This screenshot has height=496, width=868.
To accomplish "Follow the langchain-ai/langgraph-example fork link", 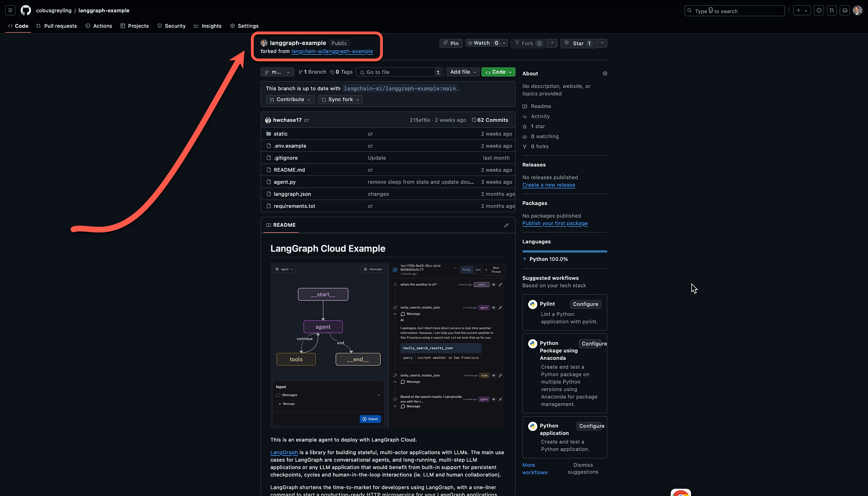I will pos(332,51).
